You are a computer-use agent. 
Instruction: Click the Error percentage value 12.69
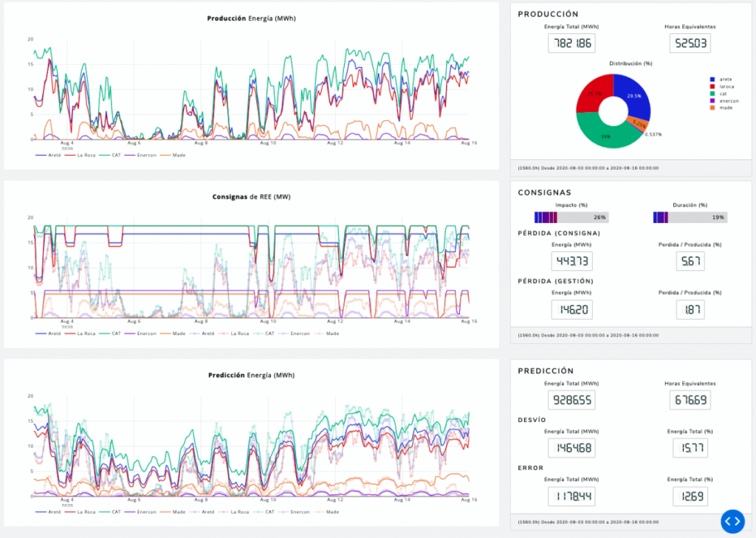tap(690, 496)
